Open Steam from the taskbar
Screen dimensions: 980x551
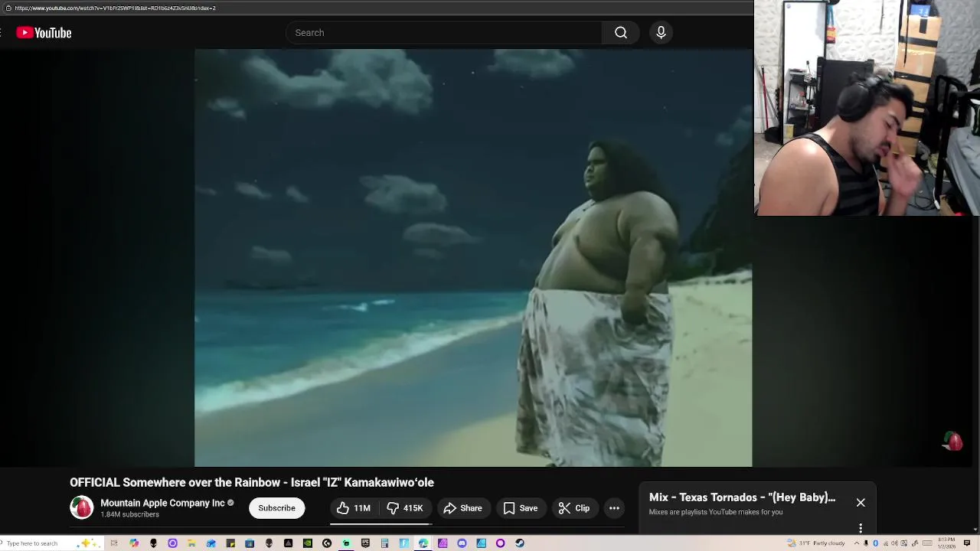(520, 543)
